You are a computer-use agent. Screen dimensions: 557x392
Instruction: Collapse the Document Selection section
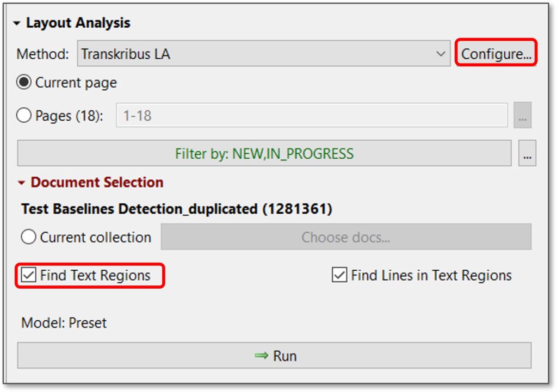pyautogui.click(x=21, y=183)
